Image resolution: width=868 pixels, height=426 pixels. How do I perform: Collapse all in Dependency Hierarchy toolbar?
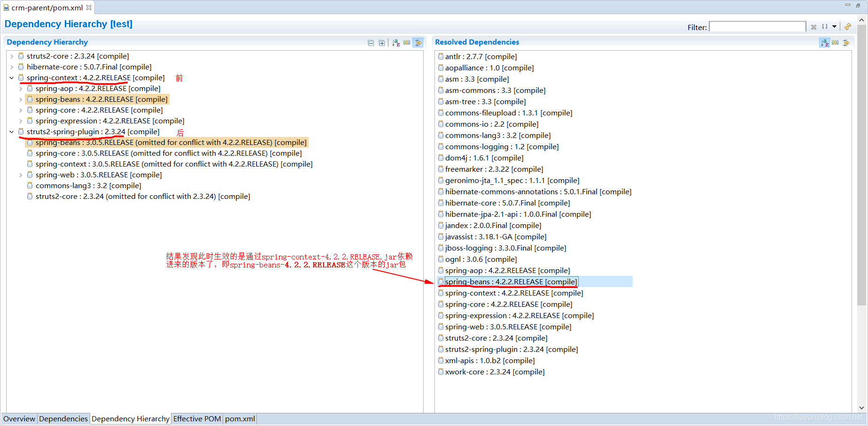371,43
